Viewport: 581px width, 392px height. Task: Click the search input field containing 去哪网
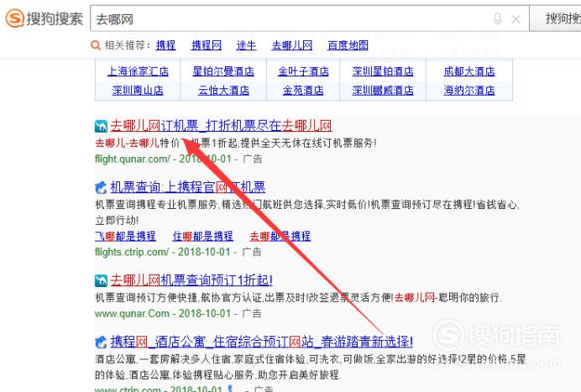point(310,19)
